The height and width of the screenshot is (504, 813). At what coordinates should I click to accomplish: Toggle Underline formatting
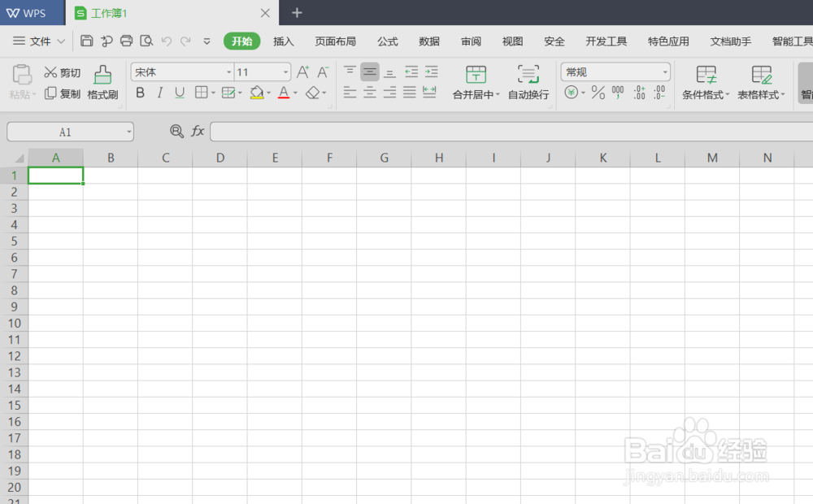180,93
